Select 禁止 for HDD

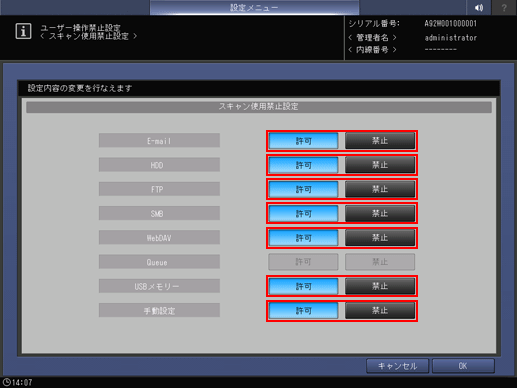[x=380, y=165]
